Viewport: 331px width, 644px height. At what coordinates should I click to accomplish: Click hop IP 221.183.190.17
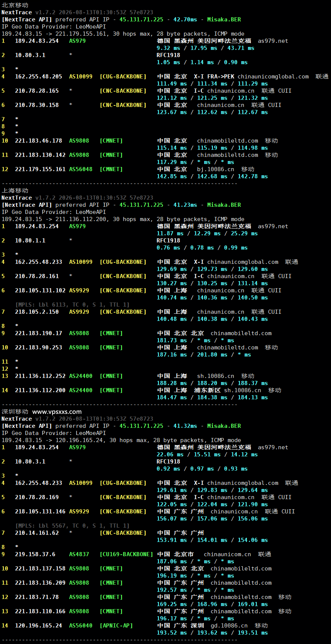click(x=39, y=333)
